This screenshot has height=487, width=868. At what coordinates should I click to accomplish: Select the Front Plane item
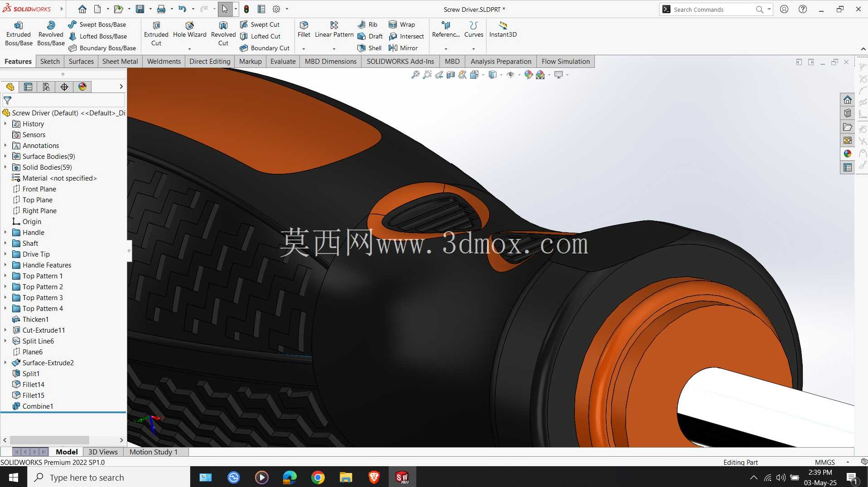pyautogui.click(x=39, y=189)
